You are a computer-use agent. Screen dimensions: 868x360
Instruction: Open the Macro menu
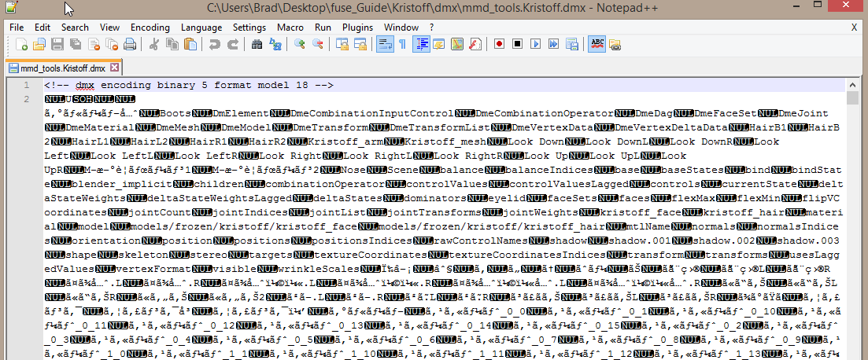point(290,27)
